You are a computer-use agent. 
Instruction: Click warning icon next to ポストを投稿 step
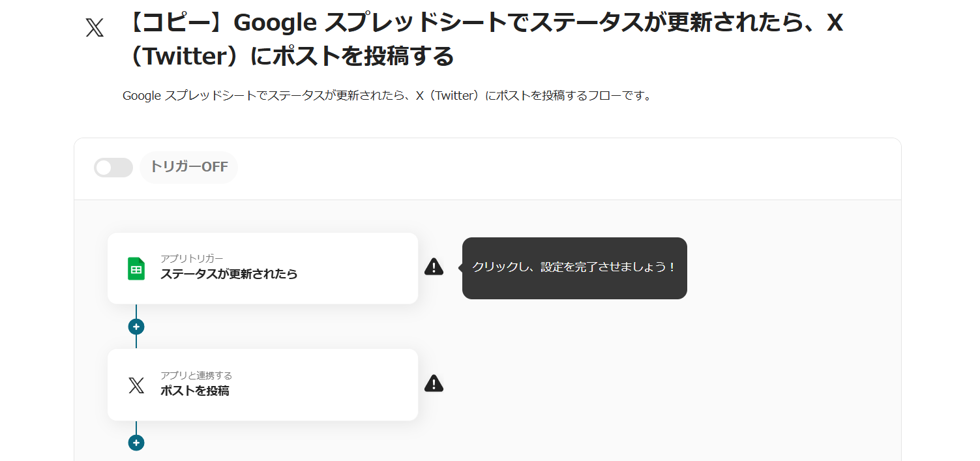coord(434,383)
